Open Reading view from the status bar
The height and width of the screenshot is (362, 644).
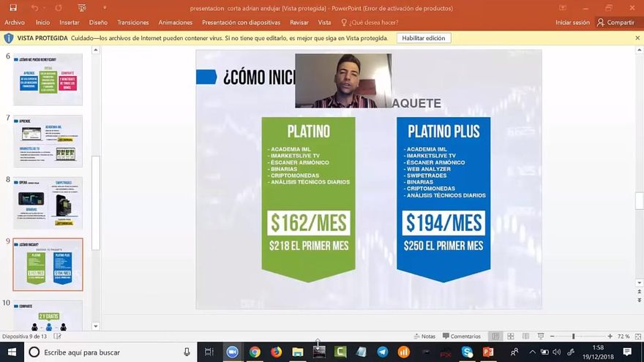(525, 336)
